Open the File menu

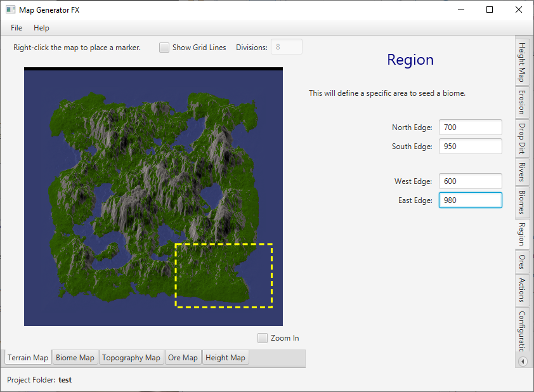tap(16, 28)
